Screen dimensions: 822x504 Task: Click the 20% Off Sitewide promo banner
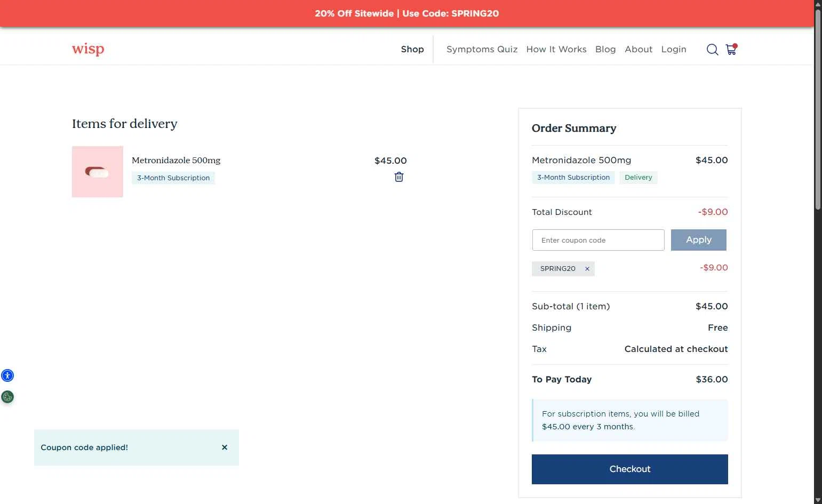tap(407, 13)
